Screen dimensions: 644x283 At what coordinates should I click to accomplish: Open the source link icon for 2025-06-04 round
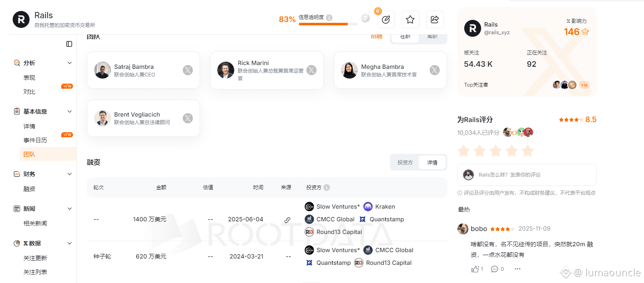tap(287, 220)
